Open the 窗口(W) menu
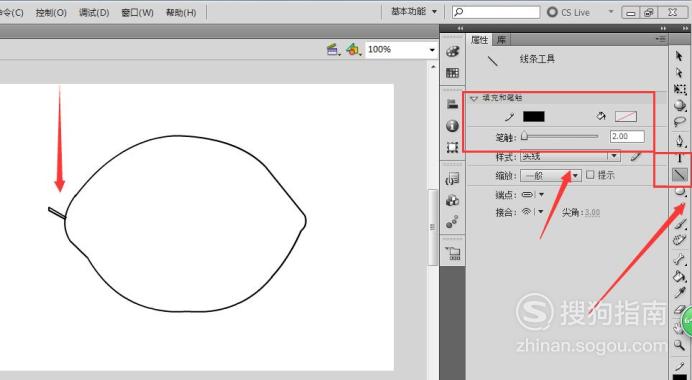This screenshot has width=692, height=380. [x=137, y=13]
